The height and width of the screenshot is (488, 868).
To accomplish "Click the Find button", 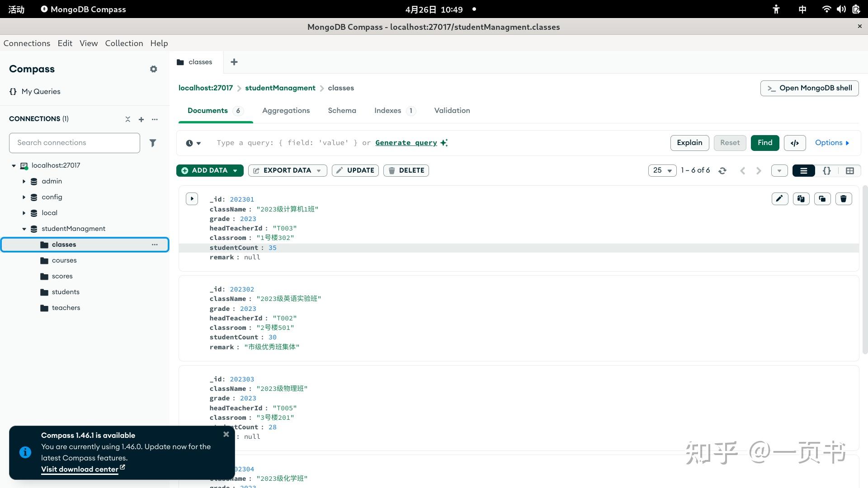I will pos(764,143).
